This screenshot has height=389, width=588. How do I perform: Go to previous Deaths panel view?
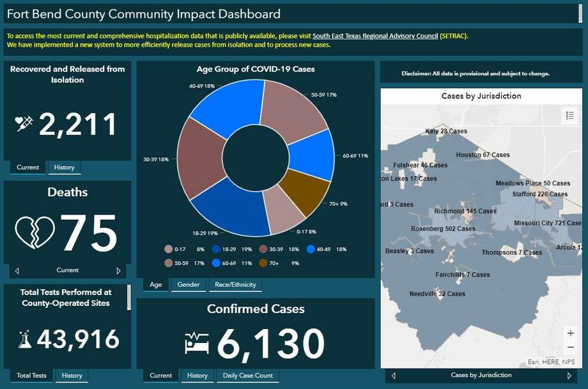pos(17,270)
